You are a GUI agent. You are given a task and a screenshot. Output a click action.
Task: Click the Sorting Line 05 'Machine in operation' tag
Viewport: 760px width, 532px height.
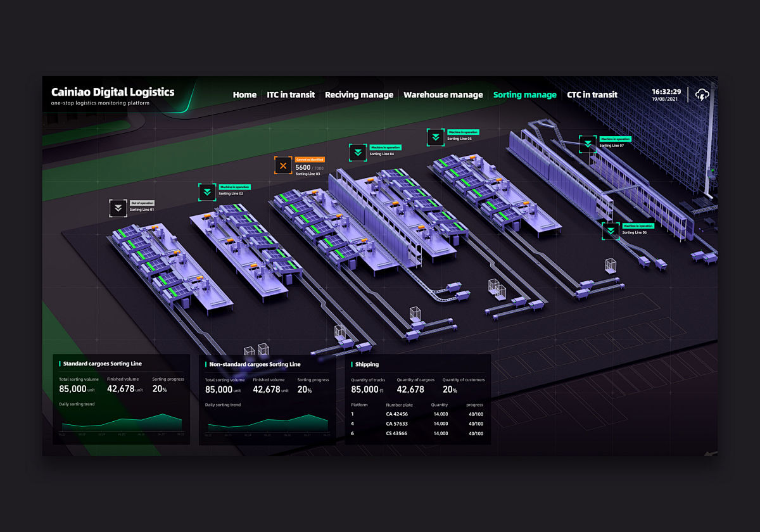pyautogui.click(x=463, y=132)
